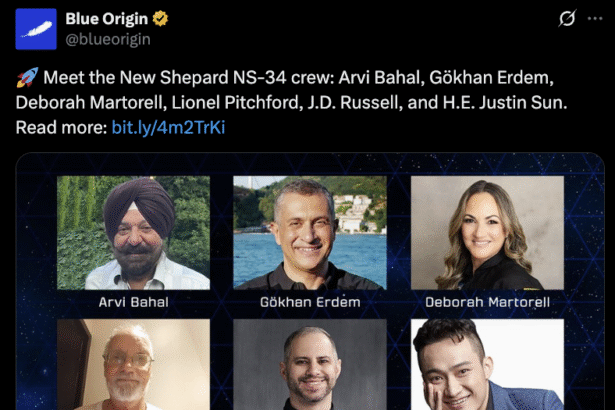Open Arvi Bahal's portrait photo
Image resolution: width=615 pixels, height=410 pixels.
point(133,233)
